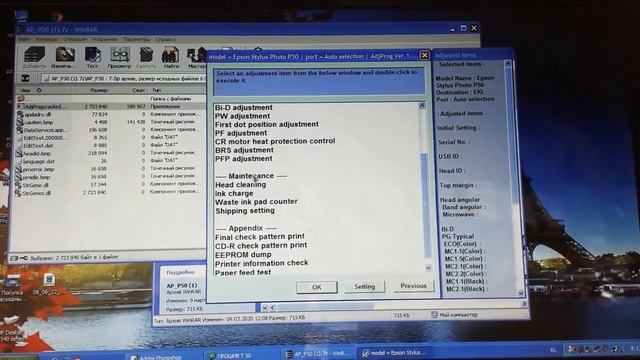Click adjustment list scrollbar down arrow
640x360 pixels.
click(x=428, y=268)
